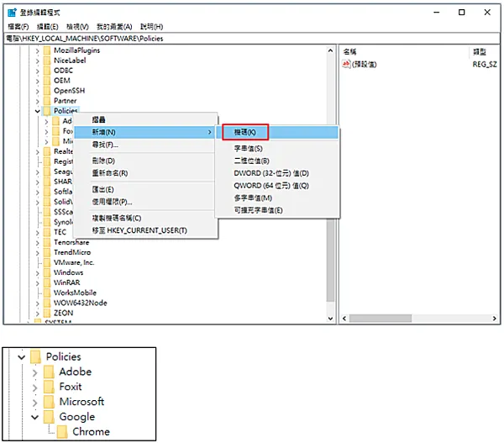Click the NiceLabel folder icon

click(x=47, y=61)
